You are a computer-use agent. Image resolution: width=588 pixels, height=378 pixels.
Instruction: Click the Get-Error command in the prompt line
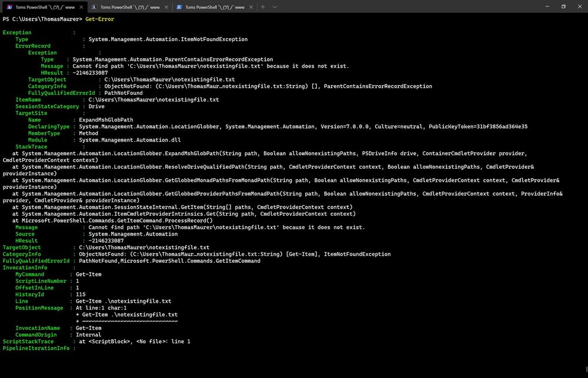pos(100,19)
